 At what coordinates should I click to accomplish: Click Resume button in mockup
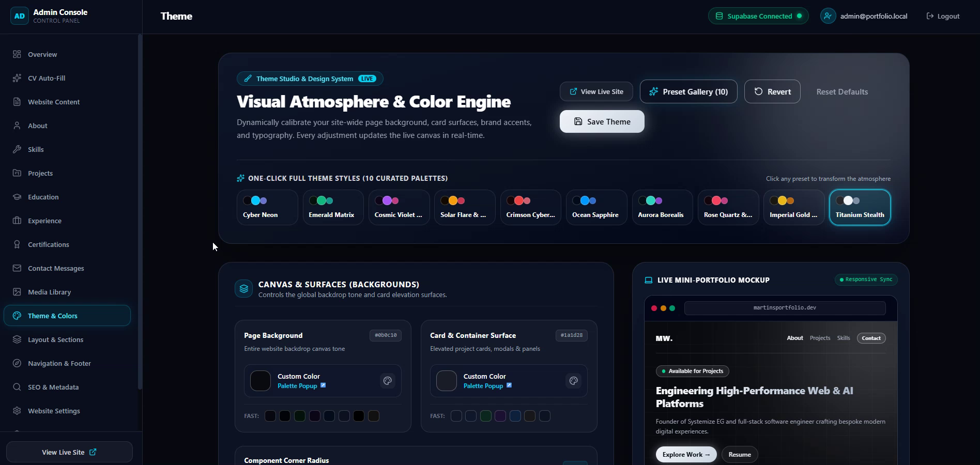click(740, 455)
